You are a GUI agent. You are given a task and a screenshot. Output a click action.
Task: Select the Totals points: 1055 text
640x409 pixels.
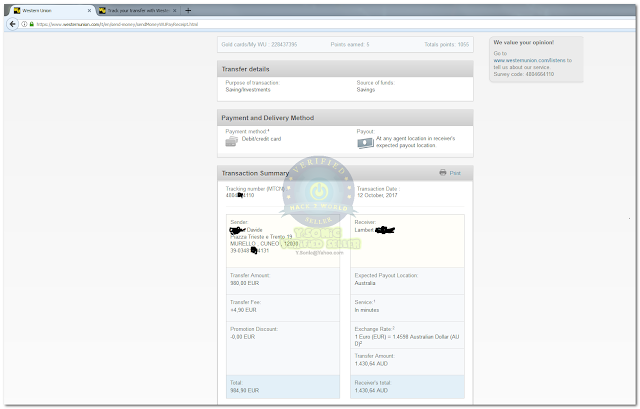coord(447,44)
